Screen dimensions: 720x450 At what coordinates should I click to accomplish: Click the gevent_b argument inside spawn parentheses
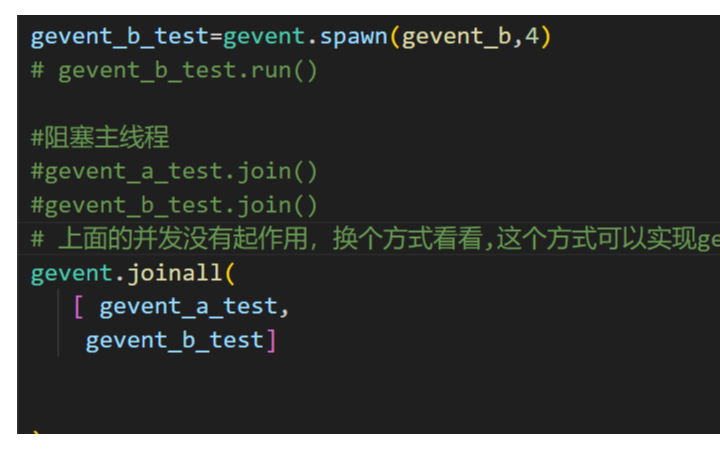tap(457, 37)
